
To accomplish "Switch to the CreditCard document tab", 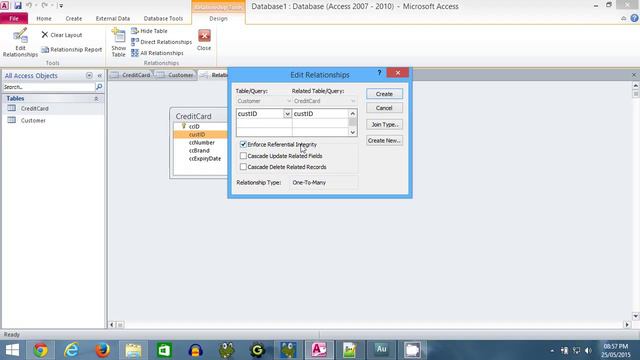I will tap(131, 75).
